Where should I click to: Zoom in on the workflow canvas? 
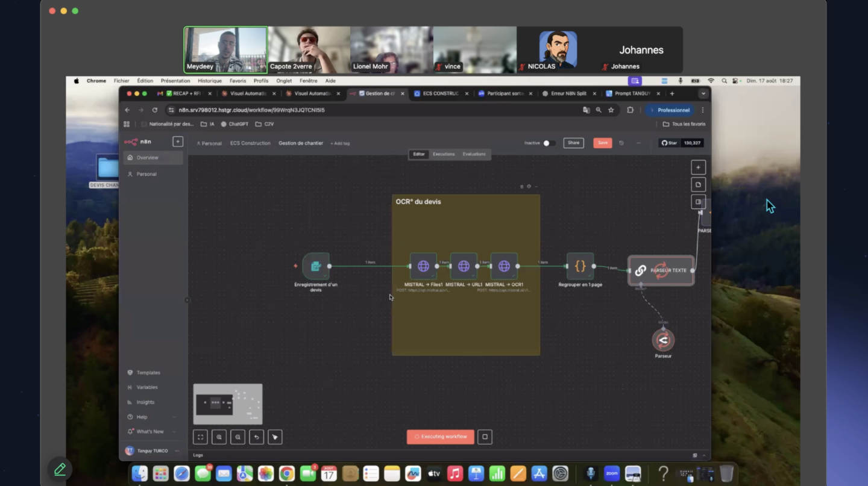coord(219,437)
